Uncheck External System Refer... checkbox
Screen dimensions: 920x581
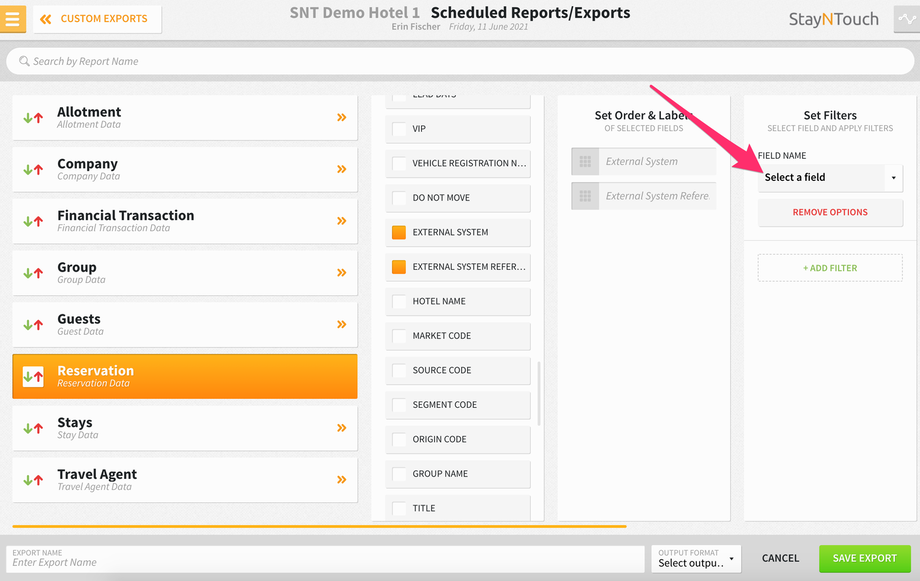[x=399, y=267]
